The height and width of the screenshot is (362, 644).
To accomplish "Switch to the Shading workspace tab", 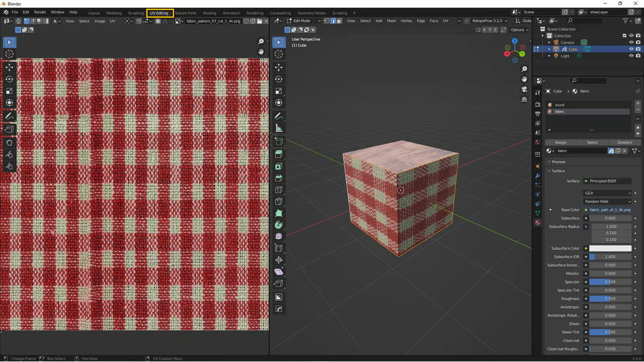I will click(209, 13).
